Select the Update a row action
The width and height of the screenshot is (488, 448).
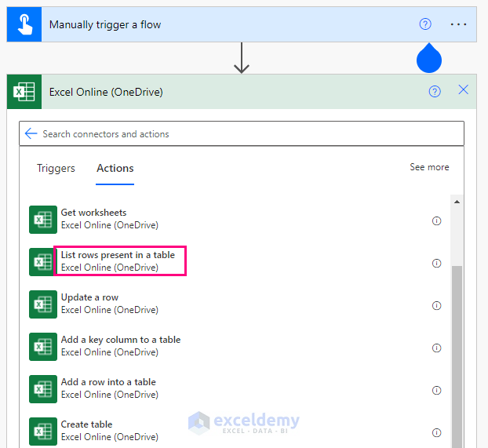(110, 304)
